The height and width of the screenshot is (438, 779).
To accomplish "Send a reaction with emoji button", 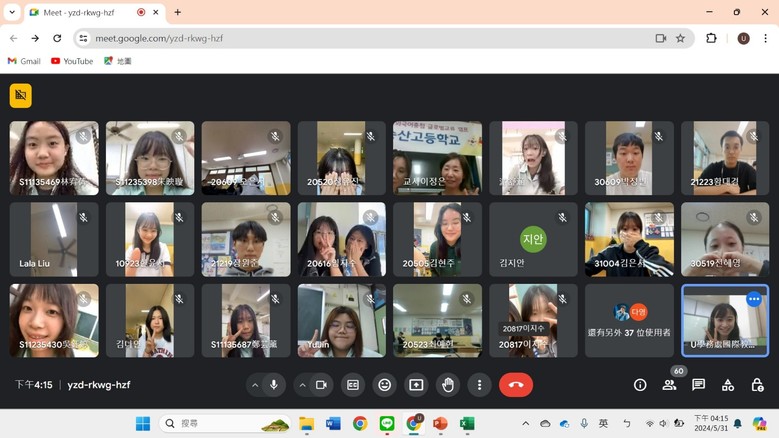I will pos(384,385).
